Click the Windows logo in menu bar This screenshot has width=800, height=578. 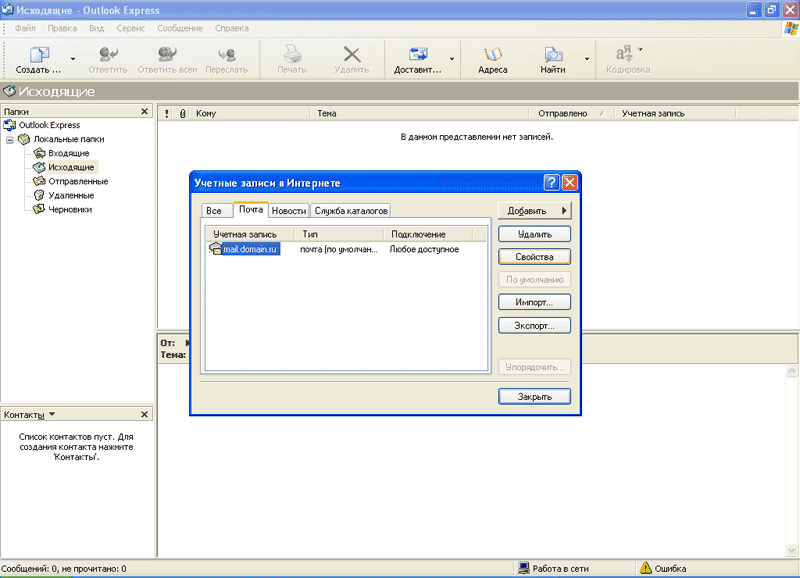tap(791, 29)
